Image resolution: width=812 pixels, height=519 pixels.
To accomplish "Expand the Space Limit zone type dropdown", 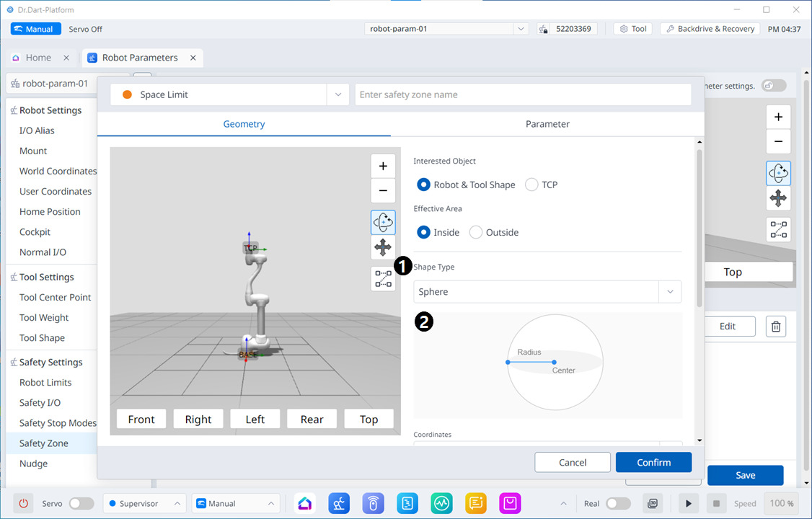I will coord(337,94).
